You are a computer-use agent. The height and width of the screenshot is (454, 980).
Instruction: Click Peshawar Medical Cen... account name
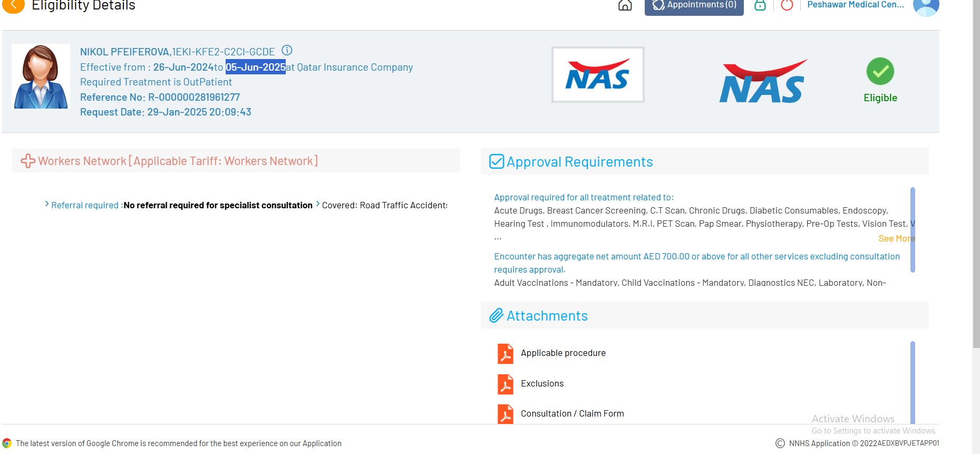pyautogui.click(x=855, y=5)
